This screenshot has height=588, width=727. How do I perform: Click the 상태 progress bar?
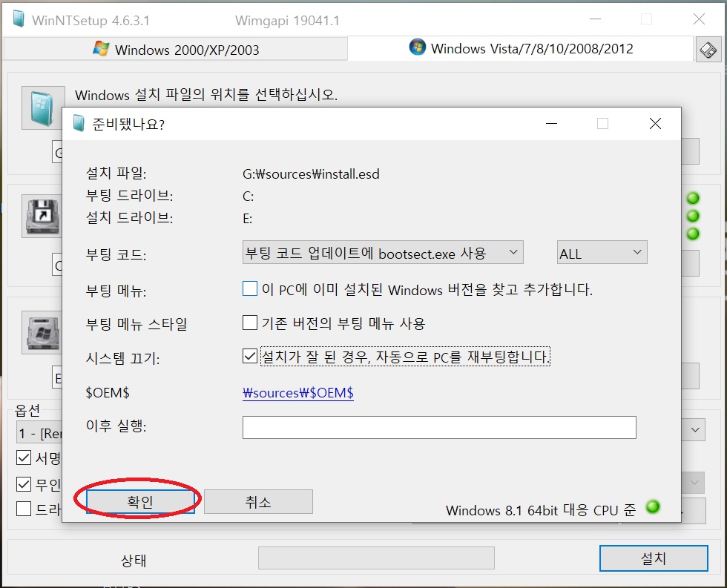(376, 558)
